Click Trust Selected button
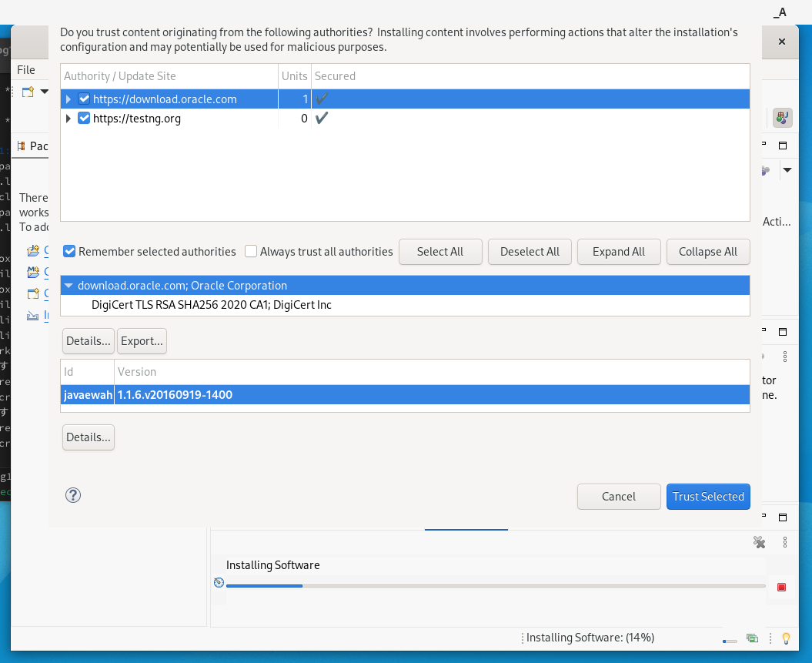The image size is (812, 663). pos(708,496)
